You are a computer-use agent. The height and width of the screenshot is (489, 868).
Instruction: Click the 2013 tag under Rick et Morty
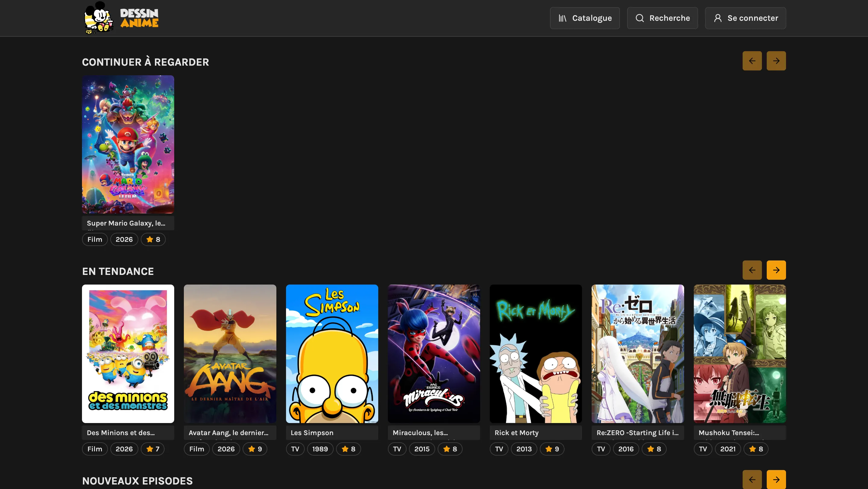click(x=524, y=449)
